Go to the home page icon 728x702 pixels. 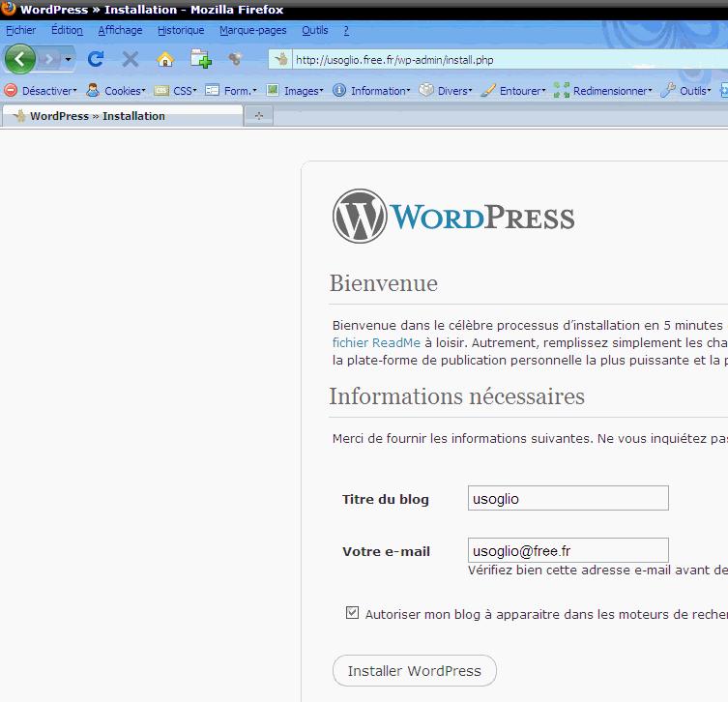[x=165, y=59]
